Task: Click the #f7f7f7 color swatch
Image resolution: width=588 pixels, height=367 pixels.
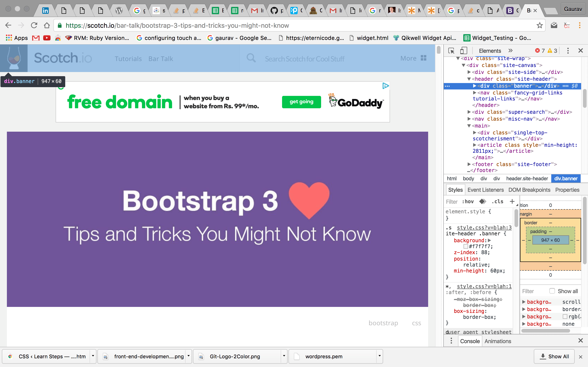Action: point(466,246)
